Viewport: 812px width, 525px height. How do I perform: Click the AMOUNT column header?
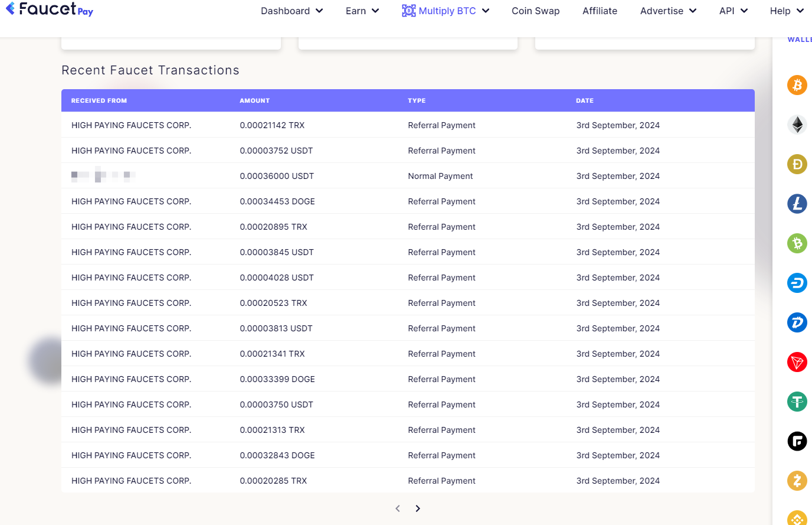coord(254,100)
